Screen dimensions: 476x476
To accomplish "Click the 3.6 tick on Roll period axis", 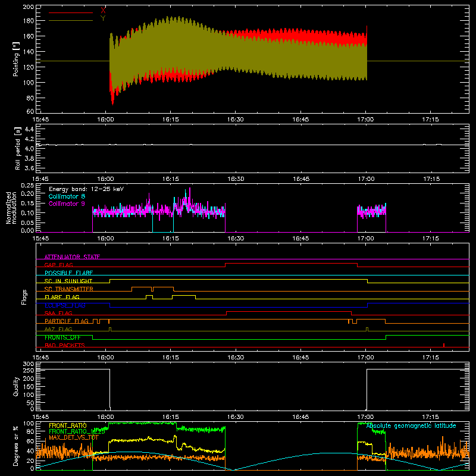I will pyautogui.click(x=29, y=168).
